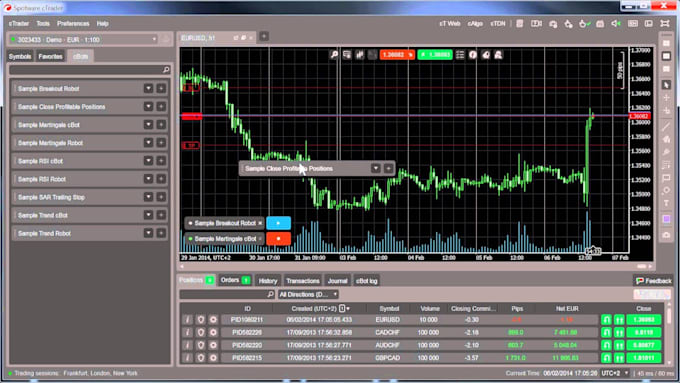
Task: Select the trend line drawing tool
Action: pyautogui.click(x=666, y=126)
